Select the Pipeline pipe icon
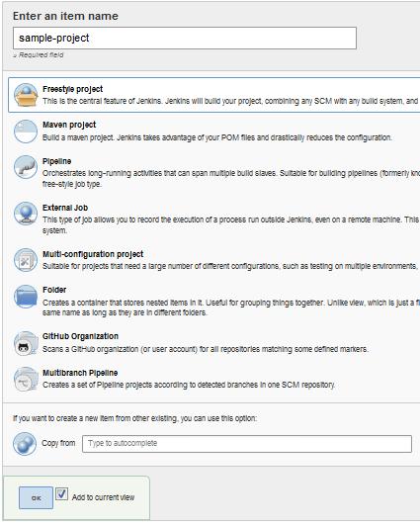Image resolution: width=420 pixels, height=526 pixels. click(x=26, y=167)
